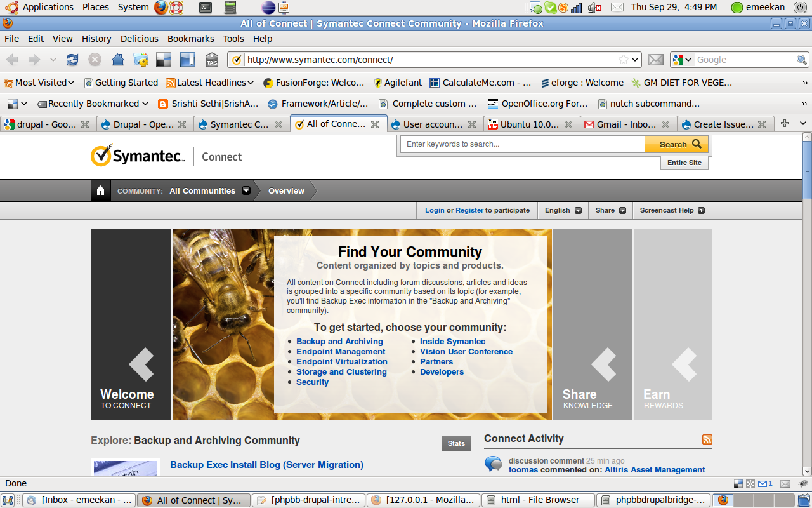
Task: Click the Reload page icon in Firefox toolbar
Action: (72, 60)
